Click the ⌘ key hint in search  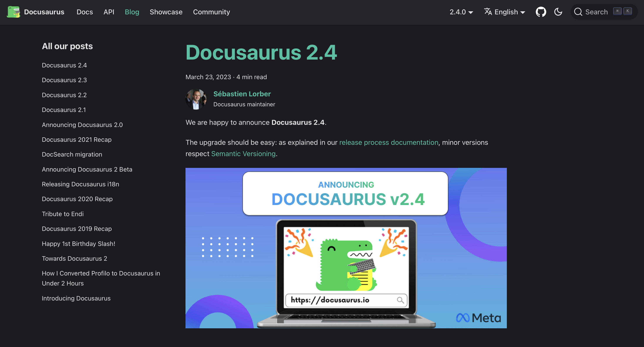coord(617,11)
